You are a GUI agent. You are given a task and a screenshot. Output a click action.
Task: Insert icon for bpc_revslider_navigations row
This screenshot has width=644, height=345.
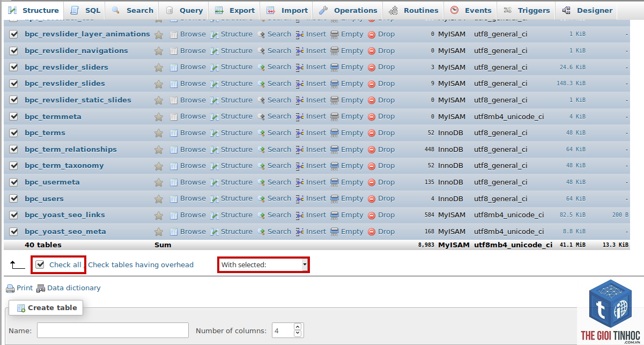coord(300,51)
